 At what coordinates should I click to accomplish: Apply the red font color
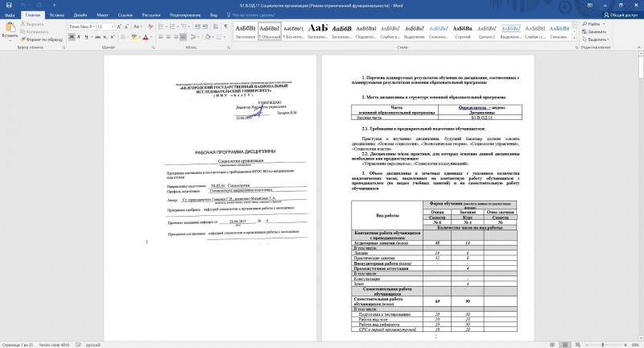click(x=145, y=37)
